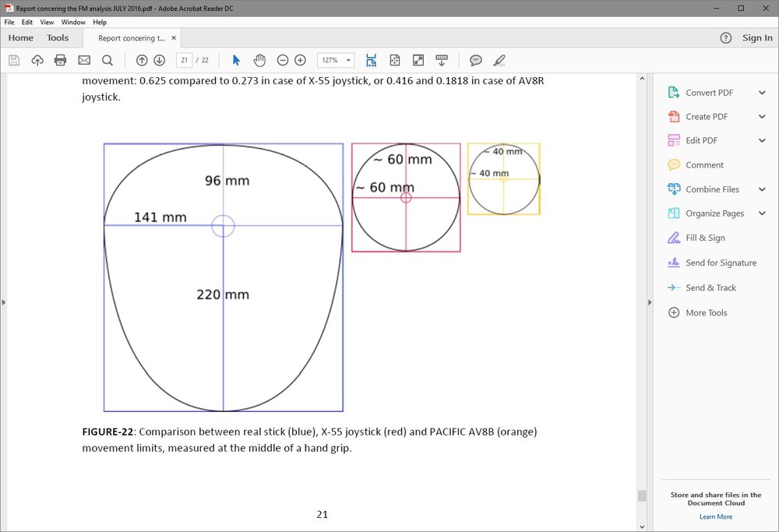Select the Highlight text tool
This screenshot has height=532, width=779.
pyautogui.click(x=499, y=60)
